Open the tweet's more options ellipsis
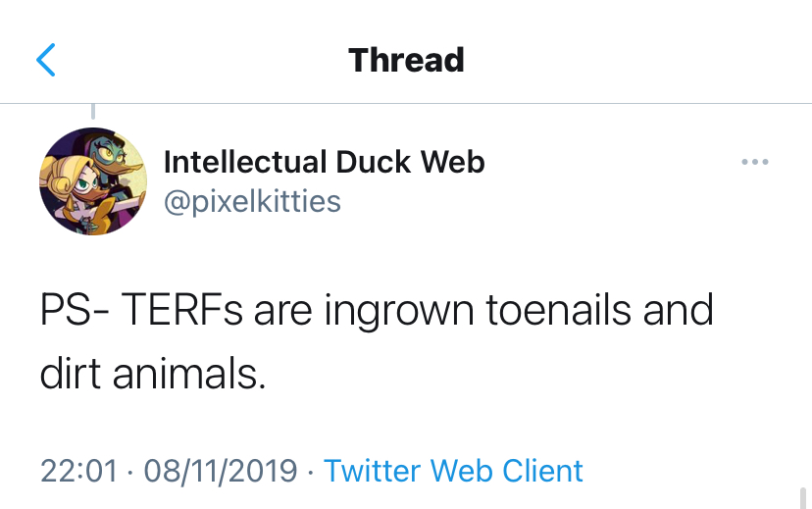The width and height of the screenshot is (812, 509). coord(755,162)
